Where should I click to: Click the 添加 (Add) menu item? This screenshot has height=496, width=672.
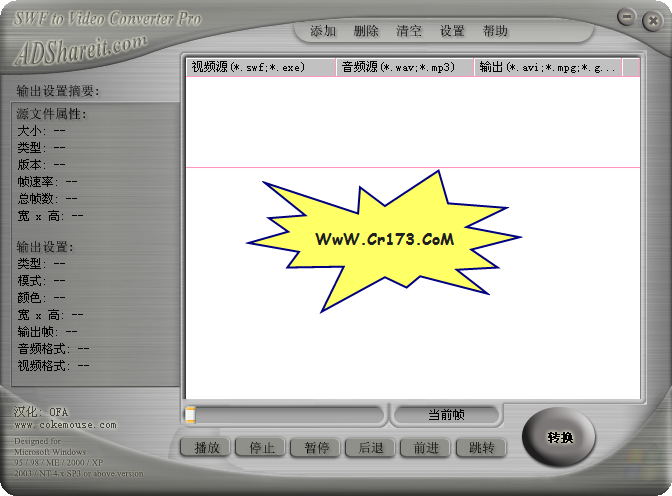(x=323, y=31)
